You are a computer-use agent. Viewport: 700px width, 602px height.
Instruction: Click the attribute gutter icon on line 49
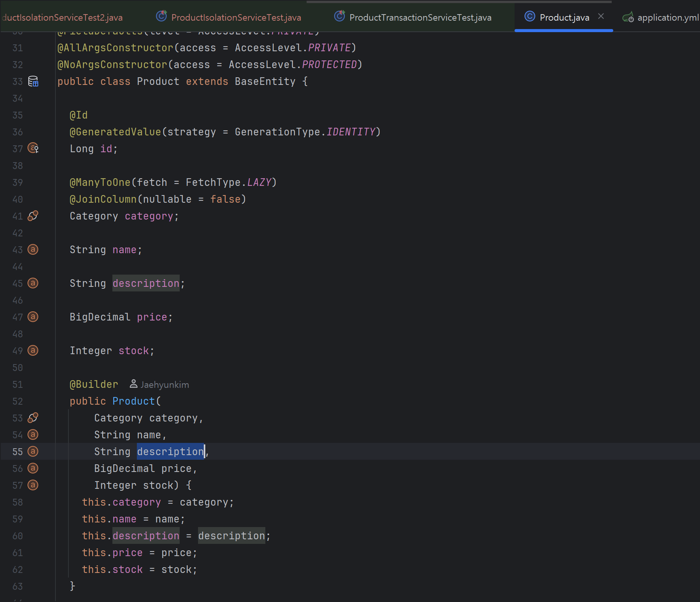[33, 351]
